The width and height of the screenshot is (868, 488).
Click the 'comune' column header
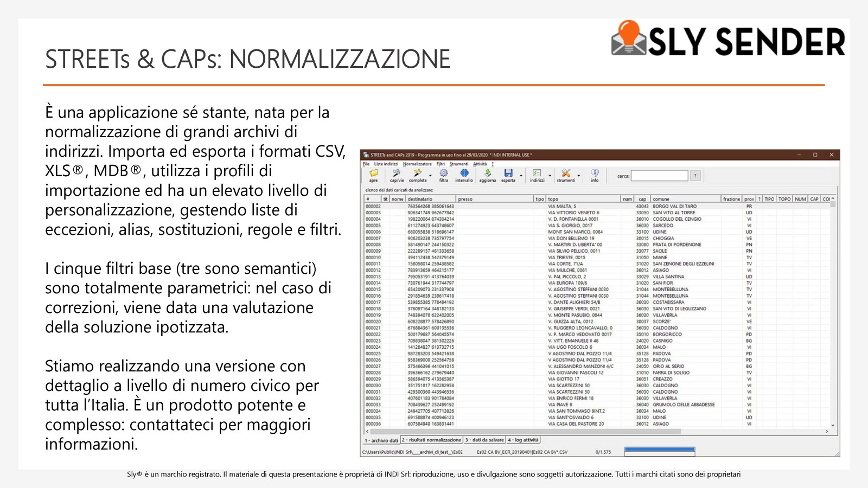686,199
